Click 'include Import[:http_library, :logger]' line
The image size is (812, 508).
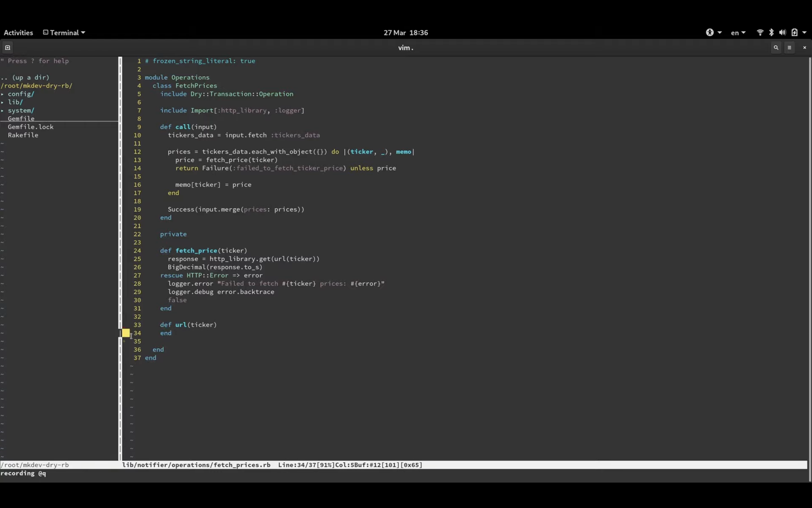(232, 110)
